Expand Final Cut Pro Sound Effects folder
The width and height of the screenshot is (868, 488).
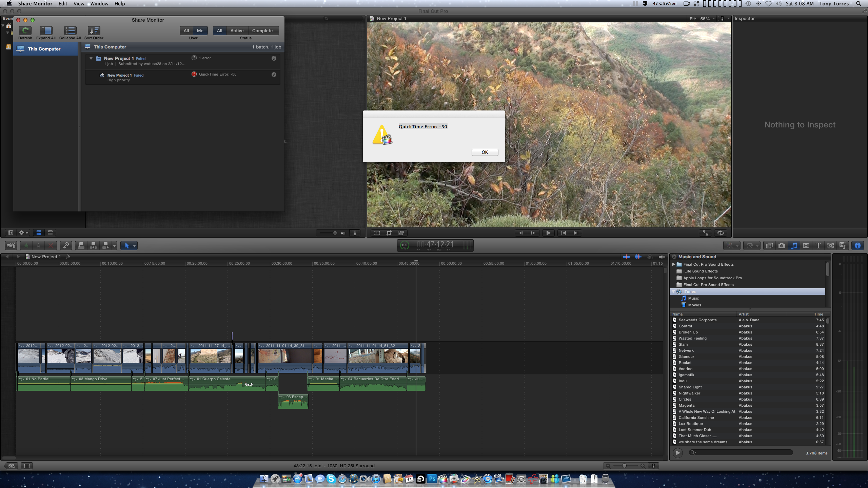[x=673, y=264]
